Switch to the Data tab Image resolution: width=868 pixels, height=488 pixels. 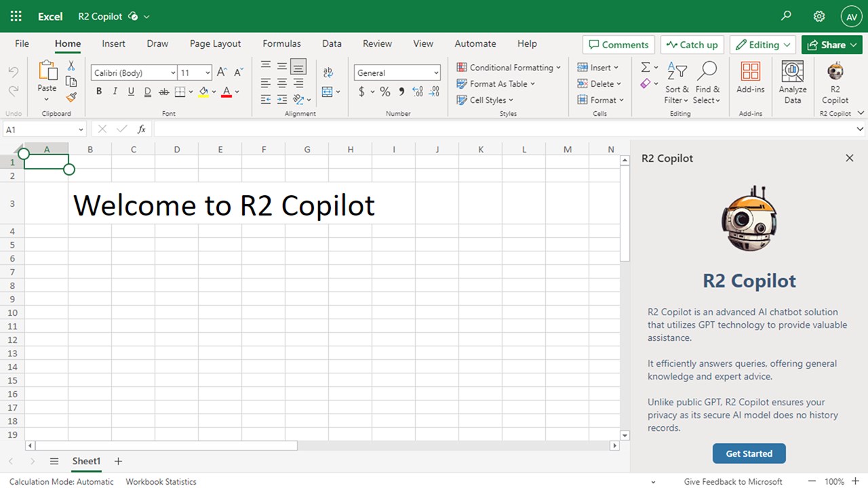[332, 43]
